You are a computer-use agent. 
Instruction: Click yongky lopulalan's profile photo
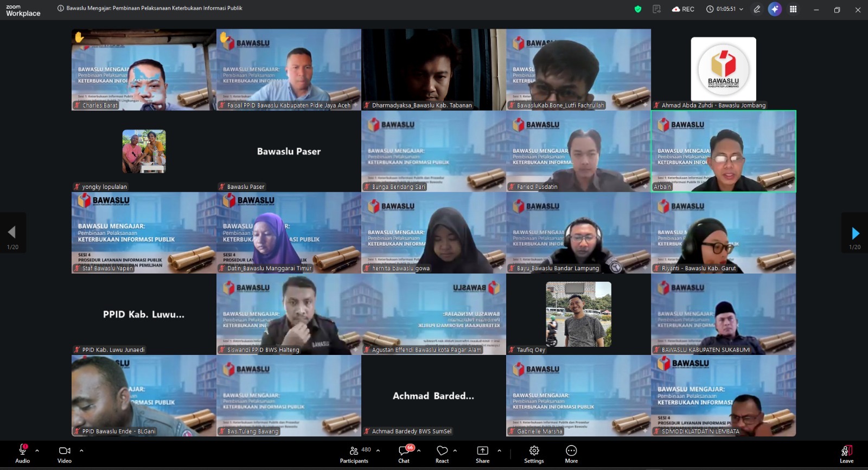[144, 151]
